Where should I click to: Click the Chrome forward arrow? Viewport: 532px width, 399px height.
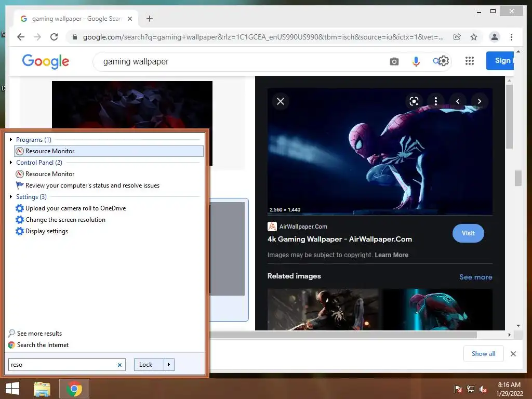point(37,37)
